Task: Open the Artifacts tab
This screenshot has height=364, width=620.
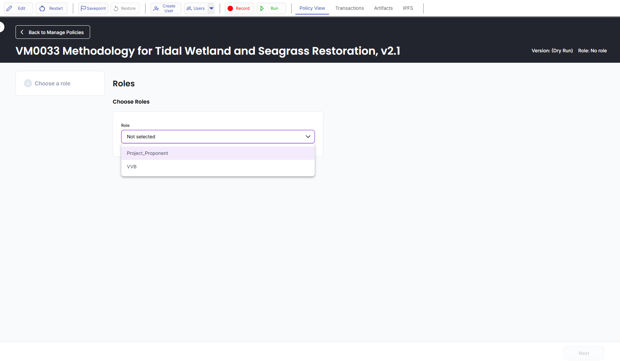Action: [x=383, y=8]
